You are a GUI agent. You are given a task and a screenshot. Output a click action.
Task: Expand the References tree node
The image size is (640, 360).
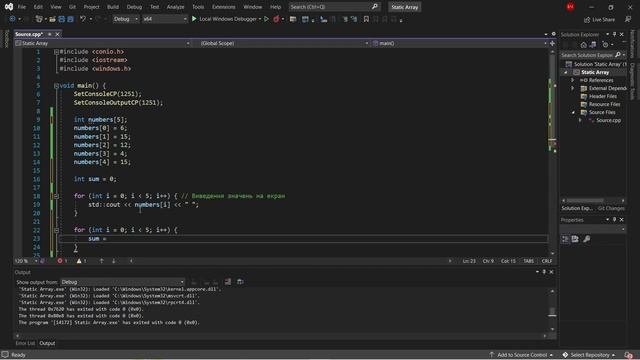[x=573, y=80]
